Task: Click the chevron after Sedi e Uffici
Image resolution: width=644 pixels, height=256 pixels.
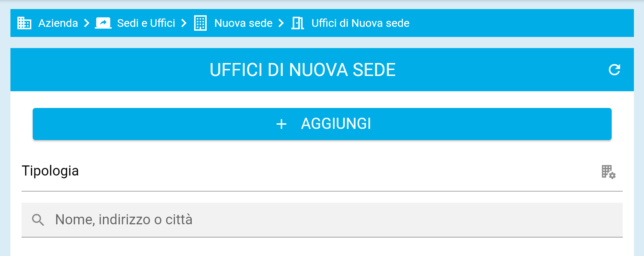Action: coord(184,23)
